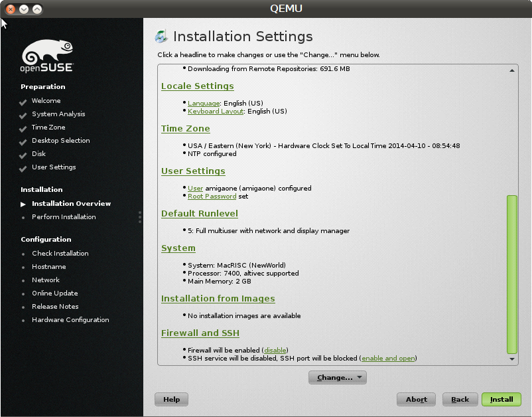Click the arrow icon beside Installation Overview
Image resolution: width=532 pixels, height=417 pixels.
point(23,204)
